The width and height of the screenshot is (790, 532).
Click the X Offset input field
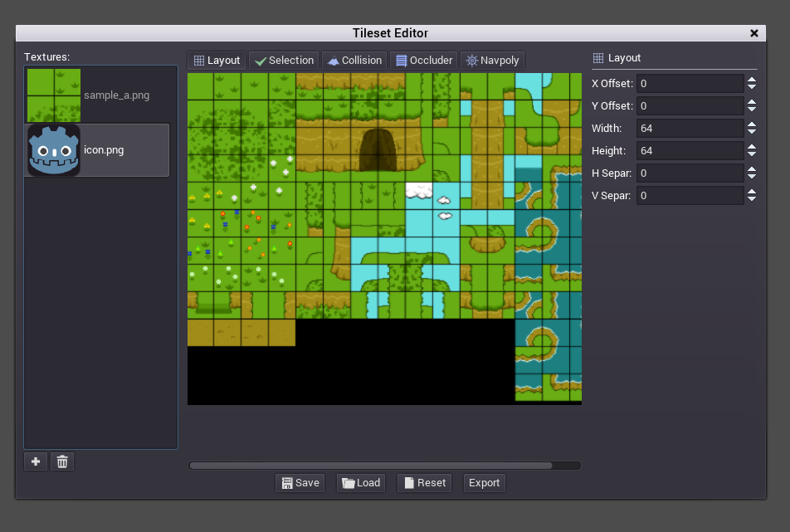click(x=689, y=84)
